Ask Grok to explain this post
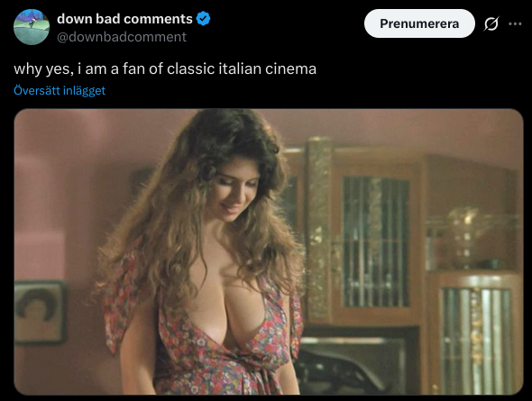 point(491,23)
